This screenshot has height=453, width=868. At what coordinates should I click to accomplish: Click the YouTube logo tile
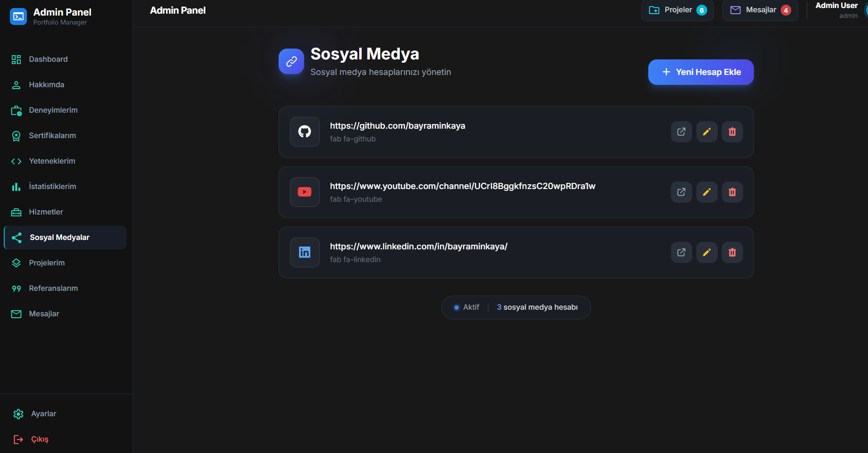click(305, 192)
